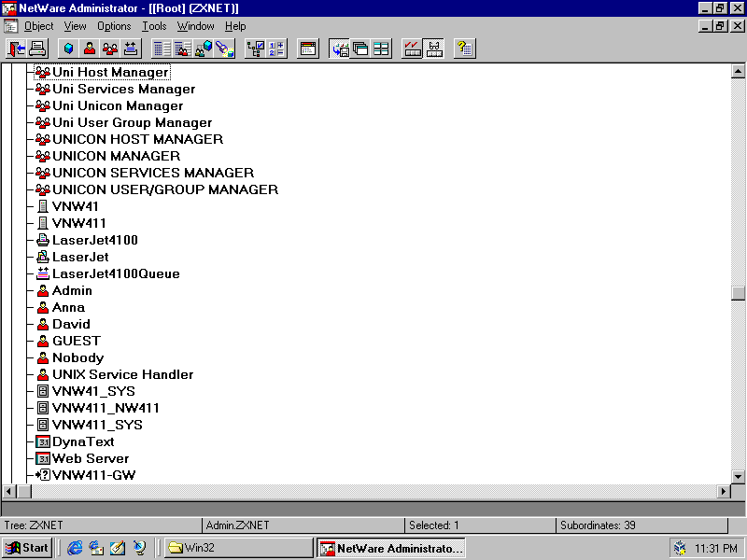
Task: Click the tile windows toolbar icon
Action: click(x=381, y=49)
